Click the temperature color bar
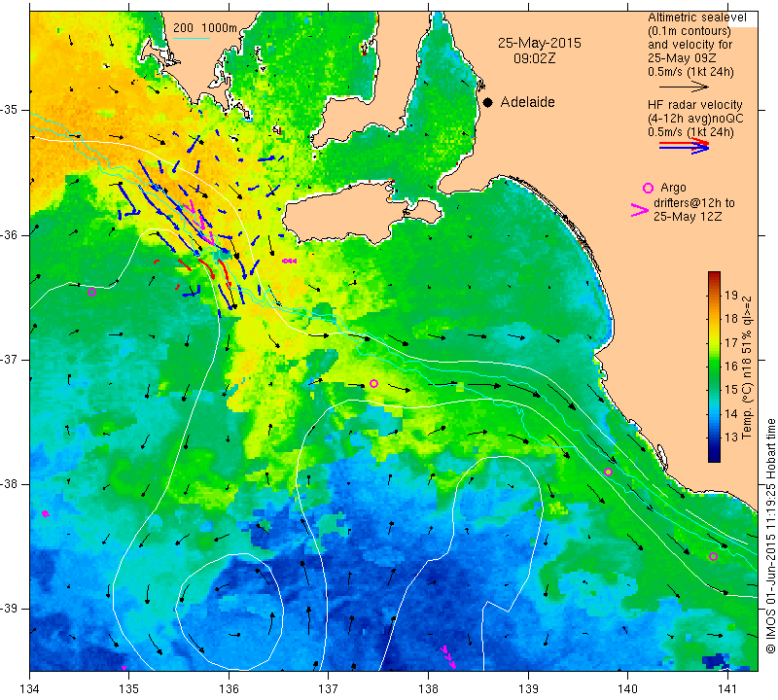The image size is (778, 700). (714, 367)
